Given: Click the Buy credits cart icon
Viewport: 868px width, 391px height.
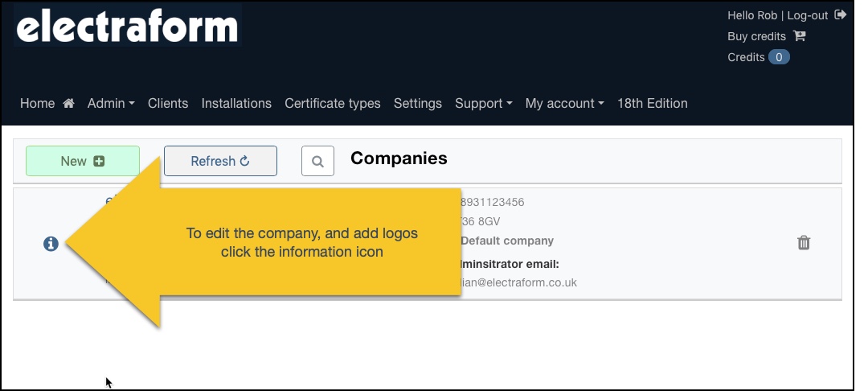Looking at the screenshot, I should coord(800,36).
